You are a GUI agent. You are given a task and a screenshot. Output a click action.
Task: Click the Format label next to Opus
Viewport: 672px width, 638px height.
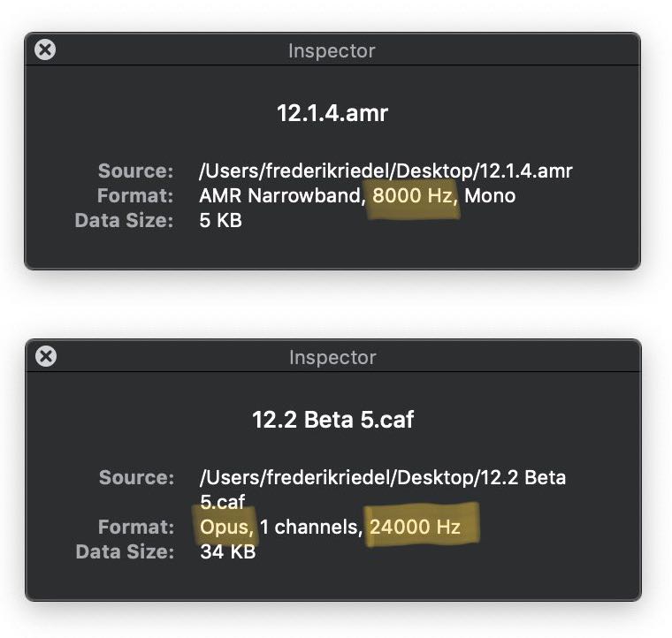135,528
